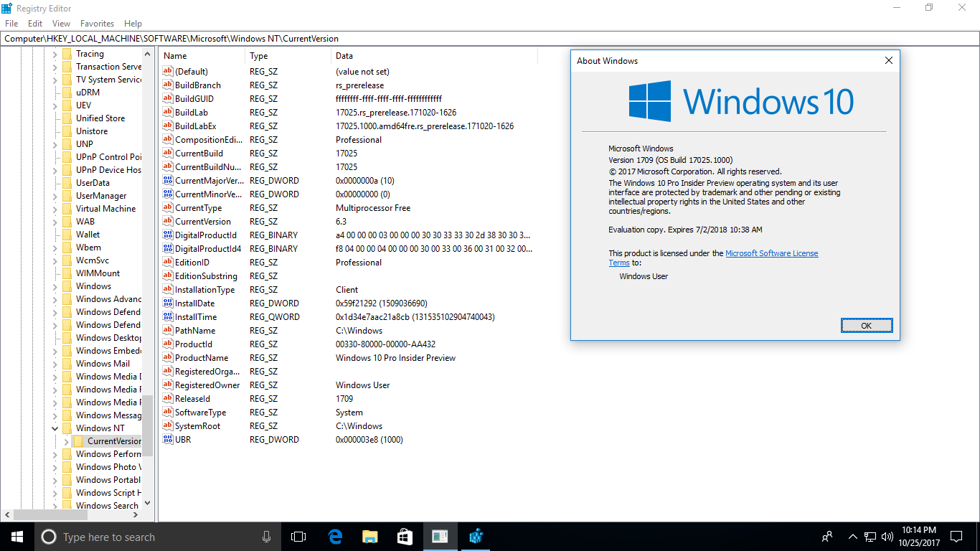
Task: Expand the CurrentVersion tree node
Action: [67, 441]
